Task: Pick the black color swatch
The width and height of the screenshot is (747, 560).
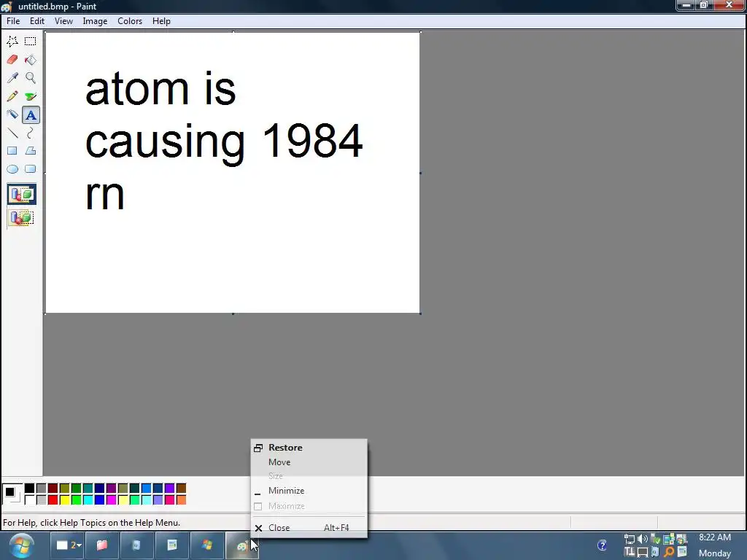Action: click(x=29, y=488)
